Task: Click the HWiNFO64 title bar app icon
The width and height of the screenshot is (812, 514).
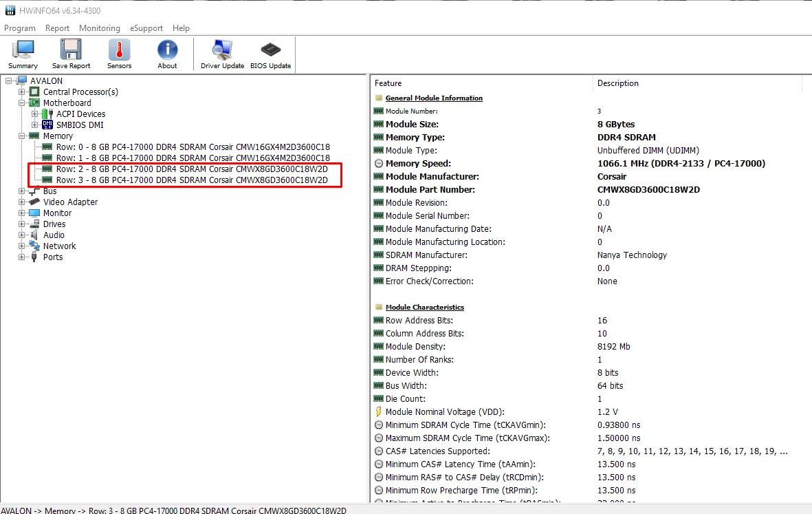Action: tap(10, 10)
